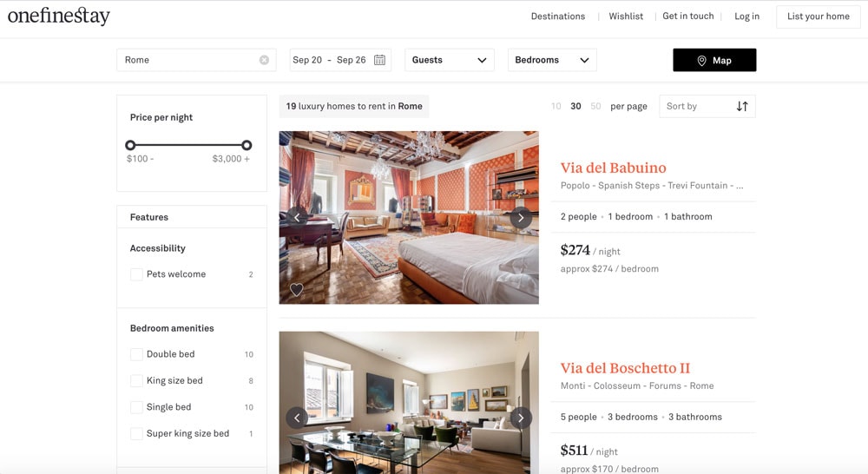Image resolution: width=868 pixels, height=474 pixels.
Task: Open Via del Boschetto II listing title
Action: pos(625,368)
